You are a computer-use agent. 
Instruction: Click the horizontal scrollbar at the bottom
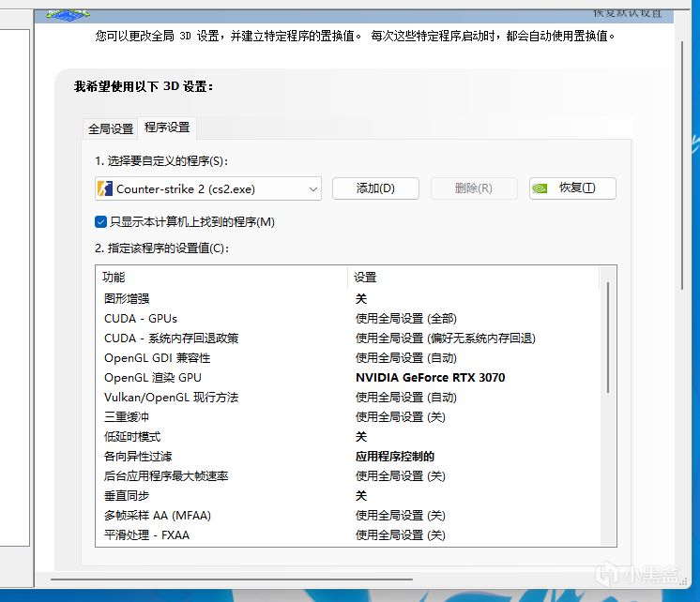click(x=232, y=579)
